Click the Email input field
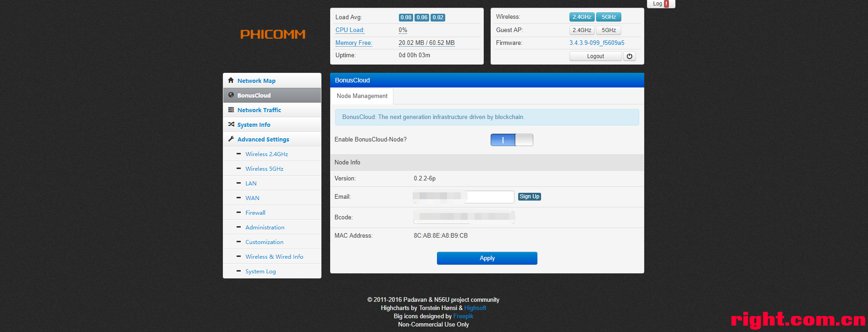 point(464,197)
